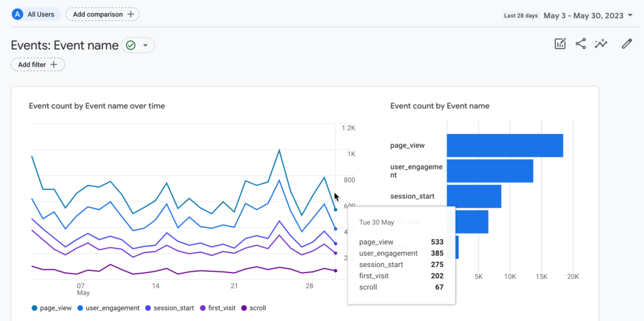Toggle page_view series in chart legend
The height and width of the screenshot is (321, 644).
tap(52, 308)
